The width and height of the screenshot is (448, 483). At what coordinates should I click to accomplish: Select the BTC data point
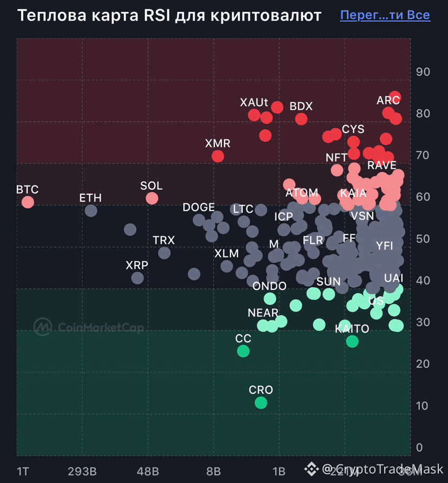click(x=28, y=202)
